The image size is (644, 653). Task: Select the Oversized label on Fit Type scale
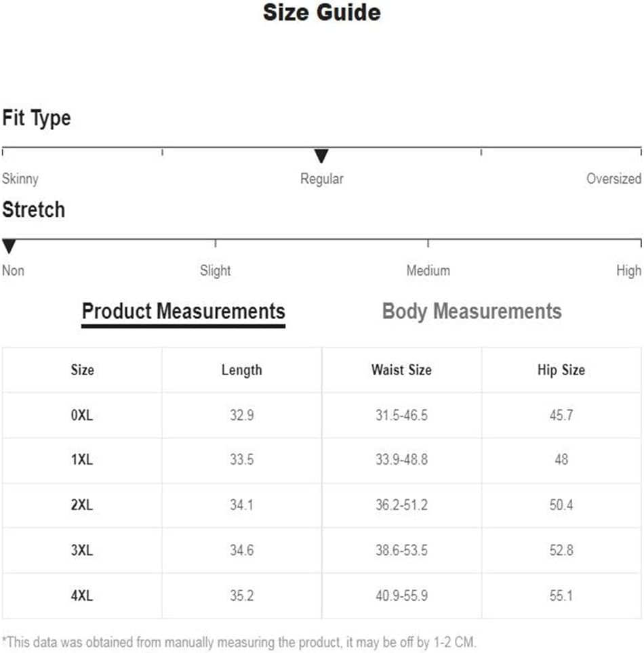[613, 179]
